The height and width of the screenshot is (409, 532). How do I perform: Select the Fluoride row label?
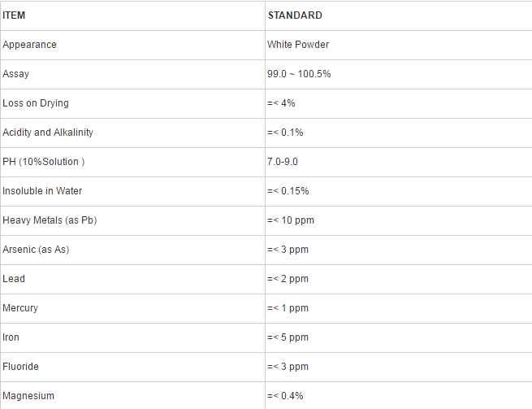coord(20,367)
